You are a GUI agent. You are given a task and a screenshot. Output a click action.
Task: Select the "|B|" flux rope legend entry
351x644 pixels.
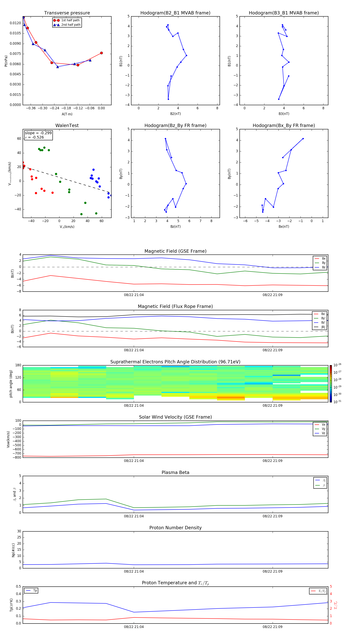(x=320, y=327)
